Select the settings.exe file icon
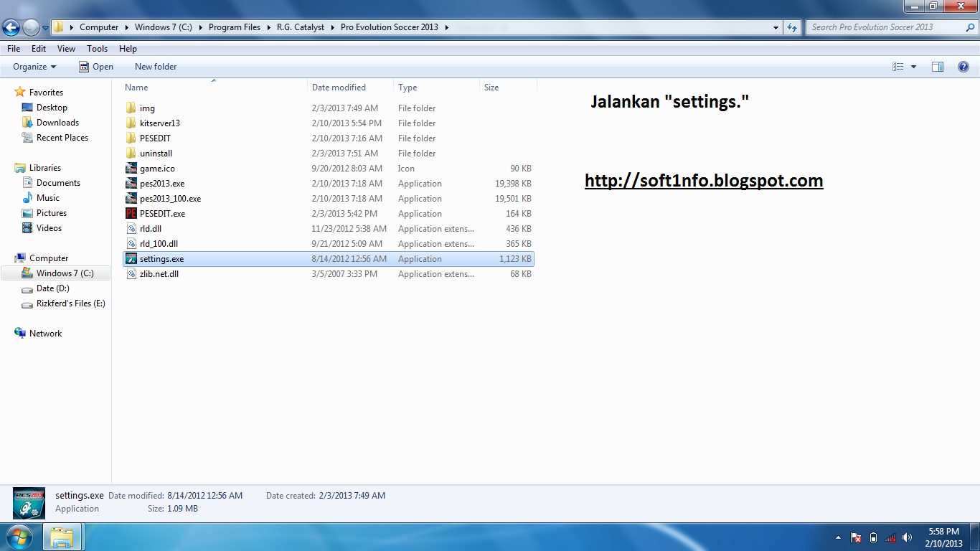980x551 pixels. click(x=131, y=259)
